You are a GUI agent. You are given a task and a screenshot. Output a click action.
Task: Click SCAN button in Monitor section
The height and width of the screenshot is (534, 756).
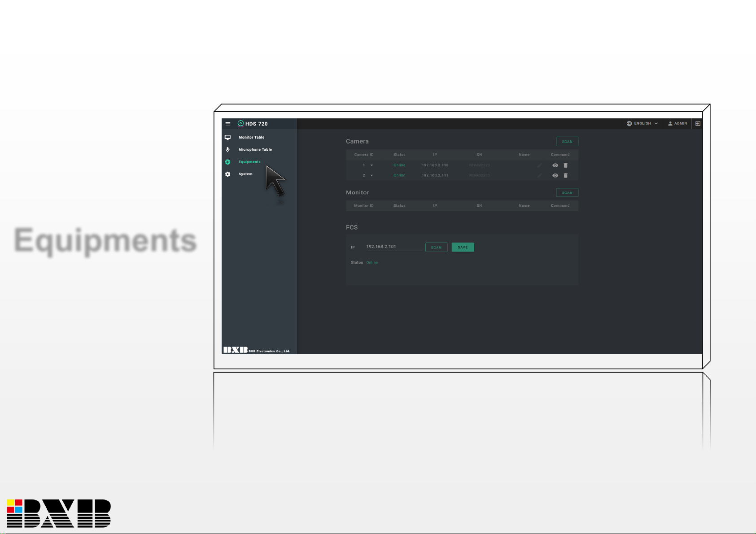pos(567,193)
